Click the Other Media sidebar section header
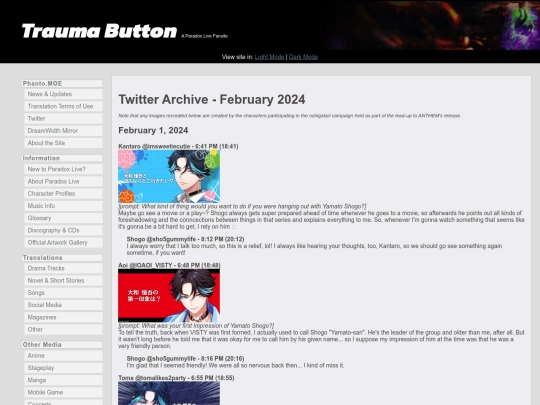 (62, 345)
